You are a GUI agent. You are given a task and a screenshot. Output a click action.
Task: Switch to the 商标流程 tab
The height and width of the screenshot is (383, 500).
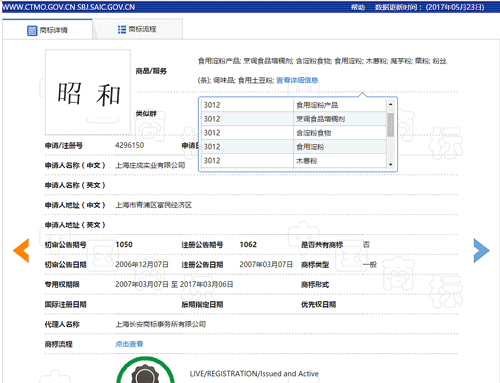137,29
